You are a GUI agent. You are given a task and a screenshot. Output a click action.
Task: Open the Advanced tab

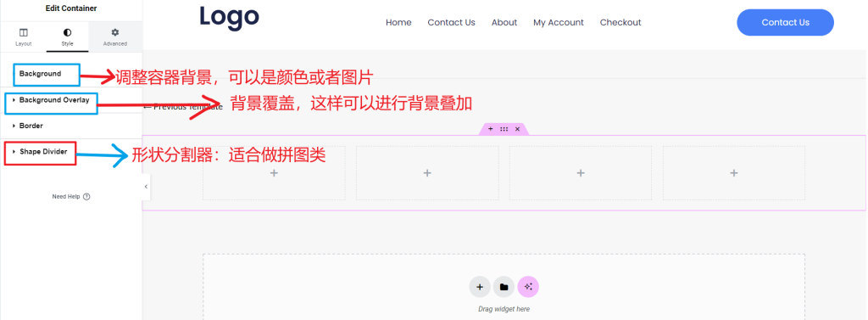(x=115, y=37)
